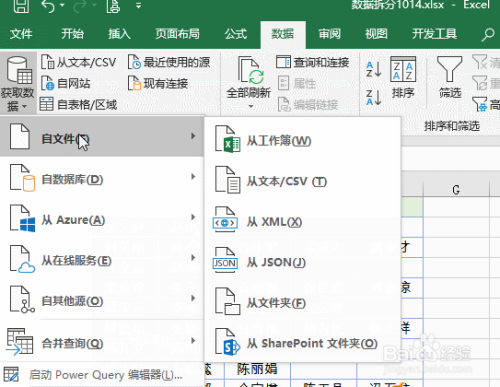Screen dimensions: 500x387
Task: Open 自文件(F) submenu item
Action: [102, 136]
